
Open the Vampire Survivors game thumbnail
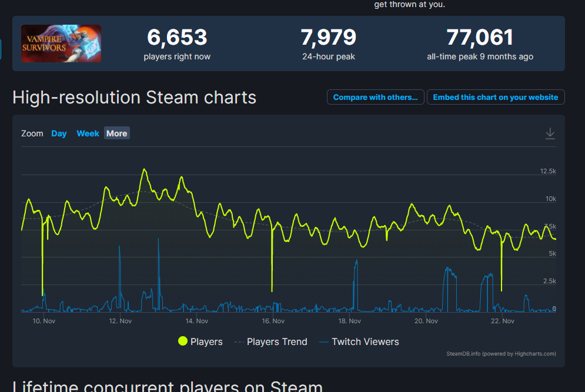(61, 43)
